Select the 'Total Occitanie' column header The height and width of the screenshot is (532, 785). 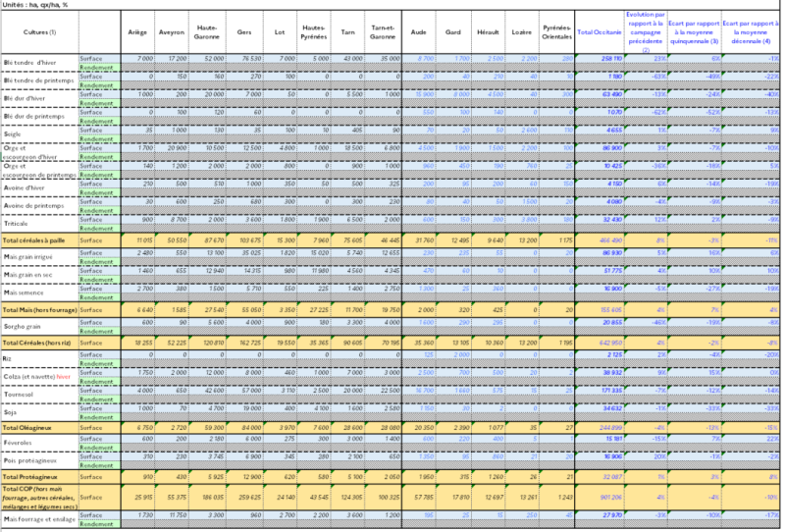pos(600,32)
